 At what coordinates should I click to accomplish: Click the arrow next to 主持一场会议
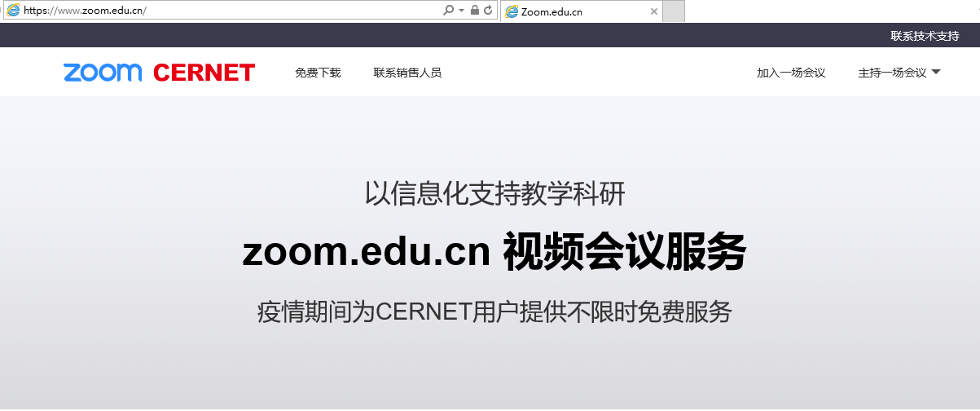(936, 72)
